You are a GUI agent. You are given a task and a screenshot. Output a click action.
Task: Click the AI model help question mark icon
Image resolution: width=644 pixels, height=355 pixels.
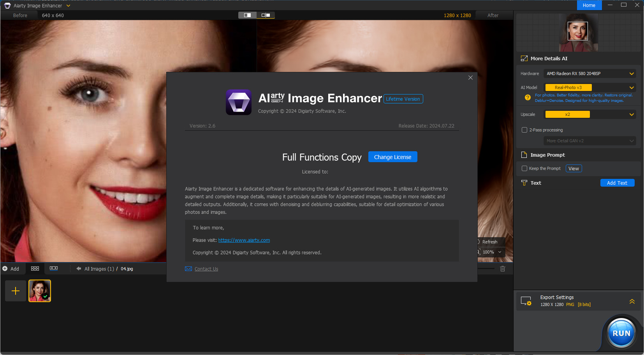coord(528,98)
